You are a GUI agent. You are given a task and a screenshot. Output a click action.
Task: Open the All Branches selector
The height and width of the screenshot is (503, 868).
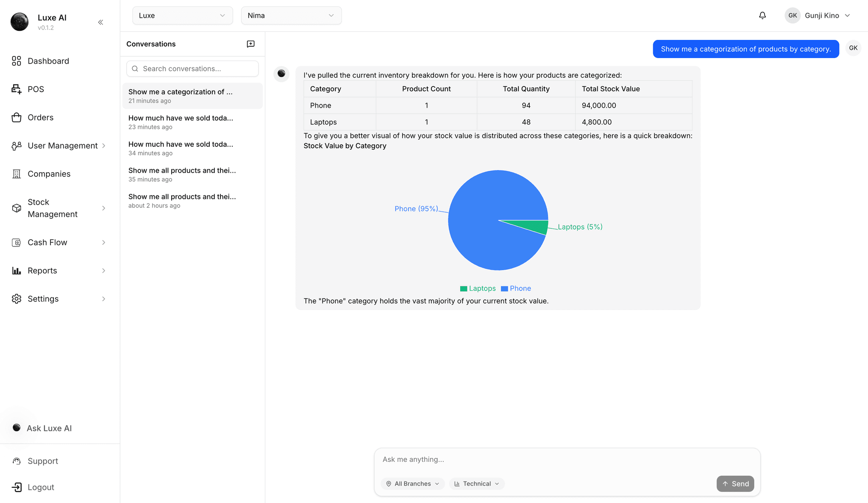[x=413, y=484]
